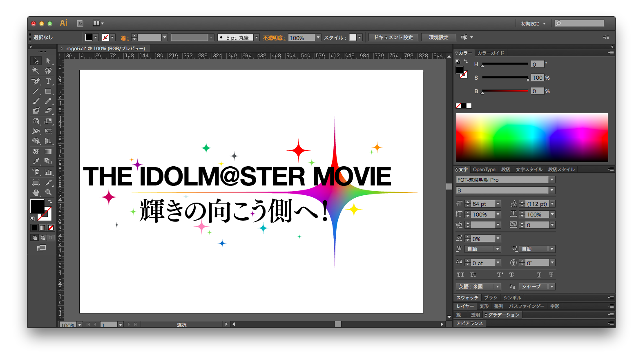The height and width of the screenshot is (364, 643).
Task: Click ドキュメント設定 button
Action: click(393, 37)
